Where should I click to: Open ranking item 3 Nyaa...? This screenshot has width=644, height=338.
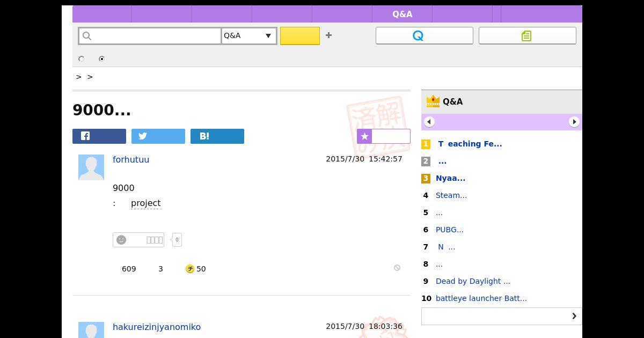(x=450, y=178)
